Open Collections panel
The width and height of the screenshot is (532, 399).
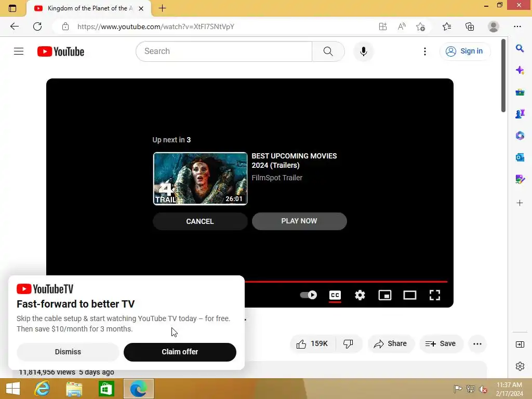(470, 26)
